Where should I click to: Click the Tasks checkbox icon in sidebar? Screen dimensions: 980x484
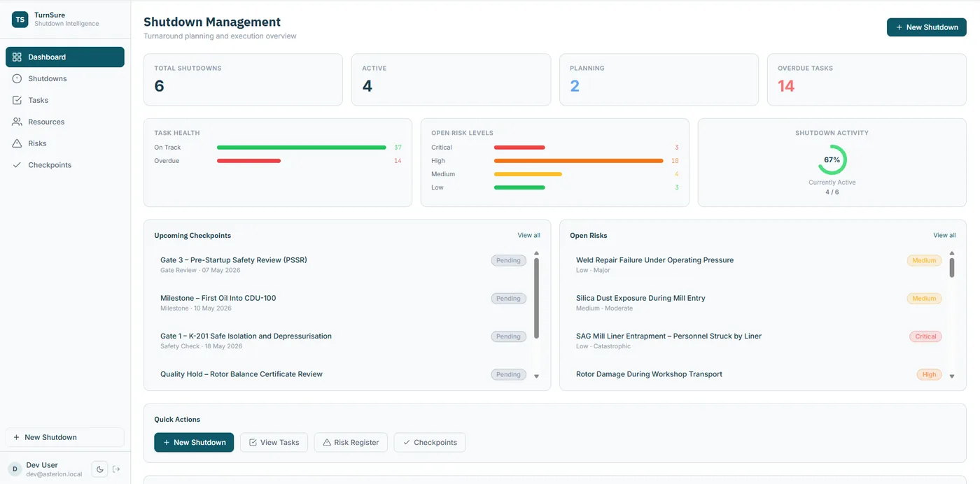[17, 101]
